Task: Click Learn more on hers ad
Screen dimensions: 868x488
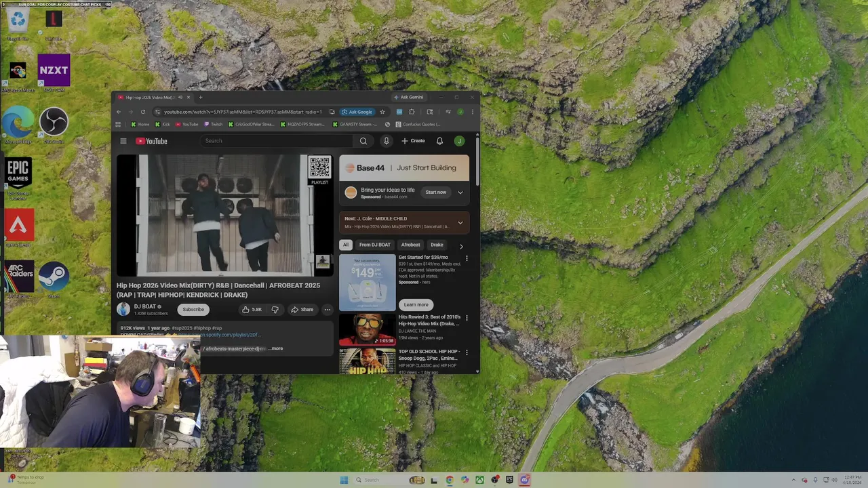Action: point(416,305)
